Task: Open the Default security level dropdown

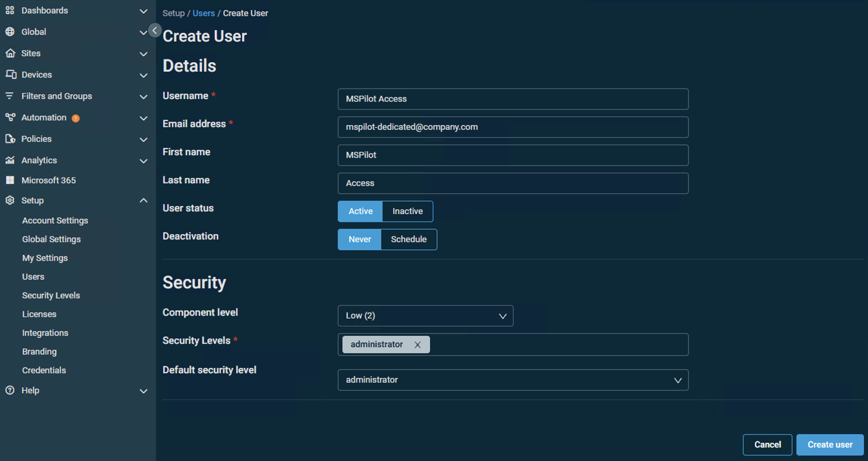Action: coord(513,380)
